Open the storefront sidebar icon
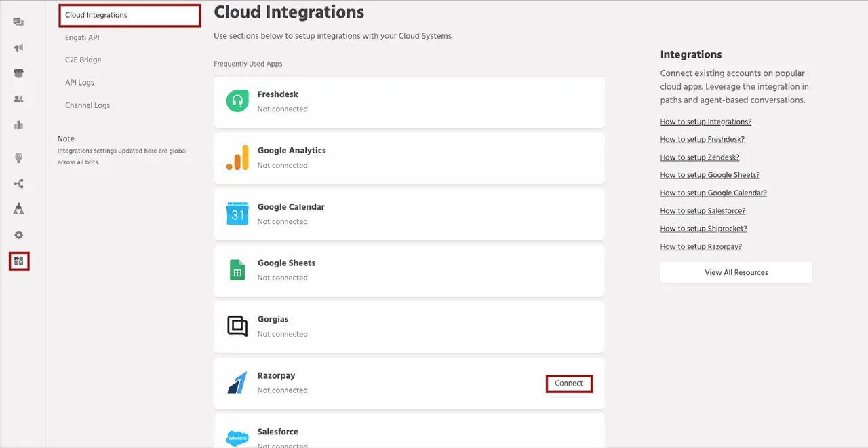Screen dimensions: 868x448 click(x=18, y=73)
